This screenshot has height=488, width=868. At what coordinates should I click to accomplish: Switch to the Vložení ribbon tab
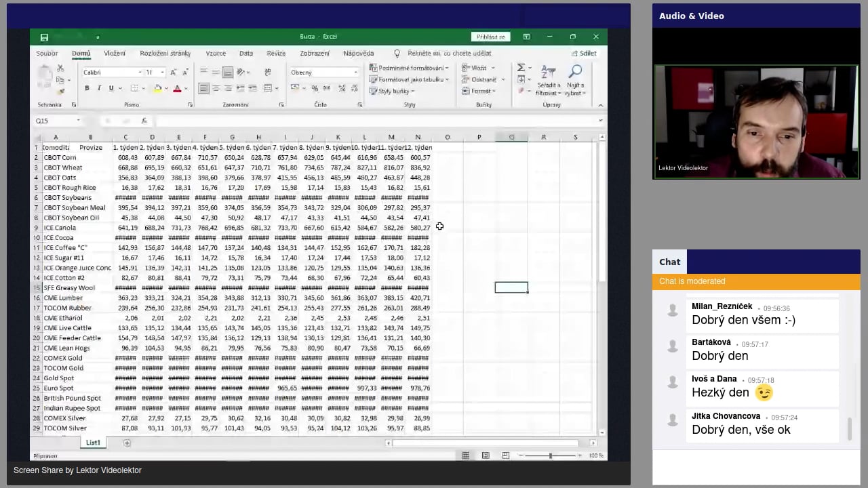tap(115, 54)
